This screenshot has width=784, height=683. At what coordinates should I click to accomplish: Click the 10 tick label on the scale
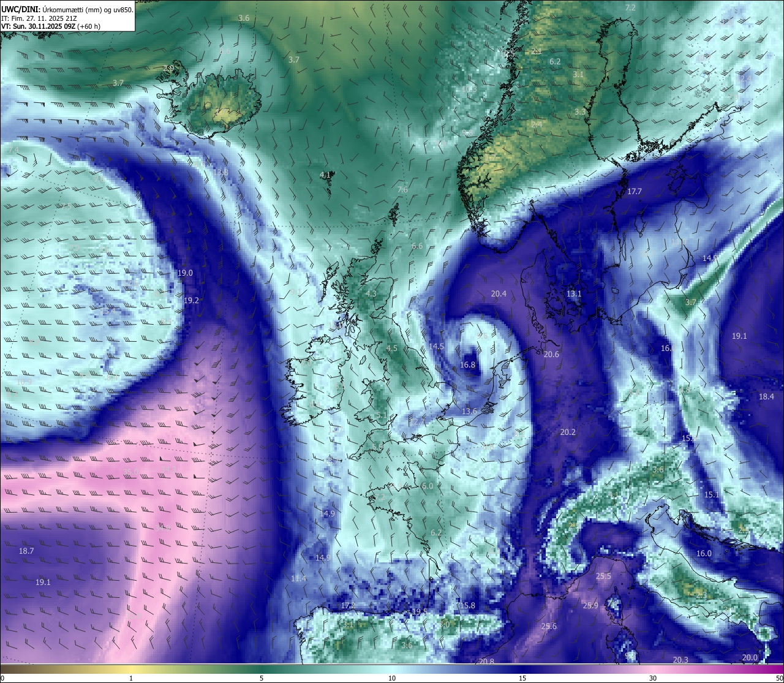392,678
